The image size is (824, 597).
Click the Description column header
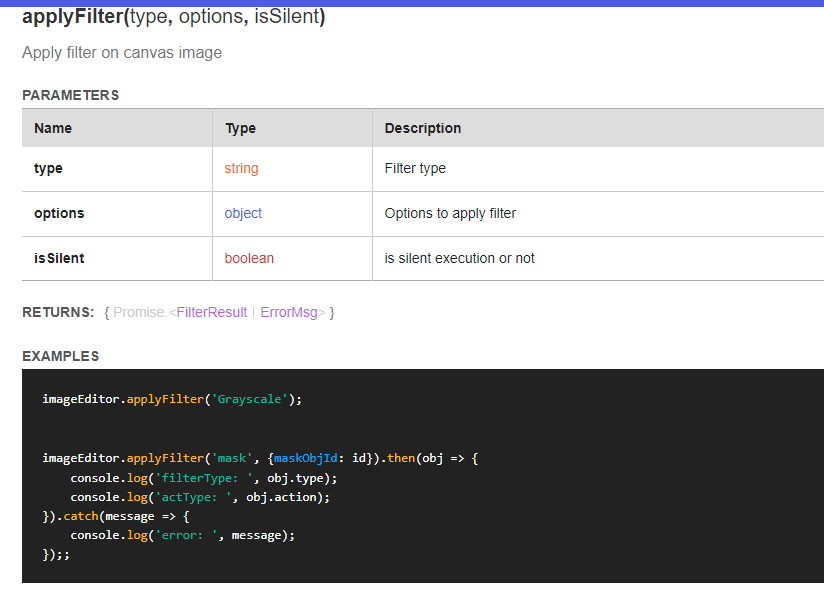[422, 128]
